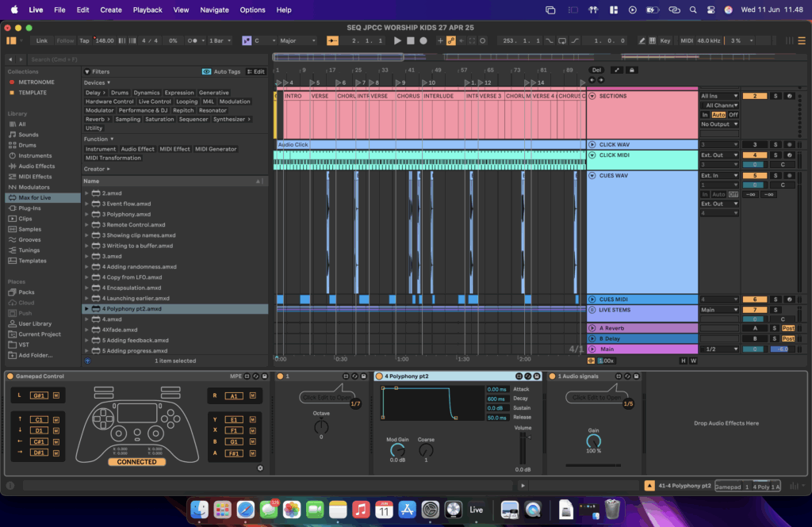The width and height of the screenshot is (812, 527).
Task: Open Finder from the Dock
Action: pos(199,510)
